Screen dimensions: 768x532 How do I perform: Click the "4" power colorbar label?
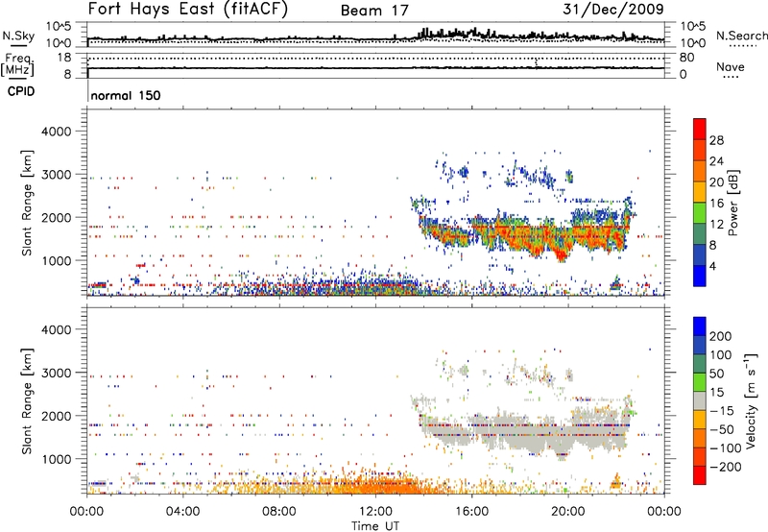click(x=712, y=266)
